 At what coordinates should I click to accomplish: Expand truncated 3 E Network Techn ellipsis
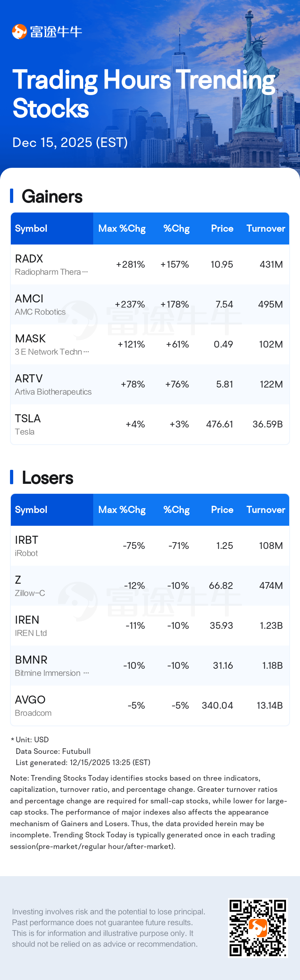coord(86,352)
